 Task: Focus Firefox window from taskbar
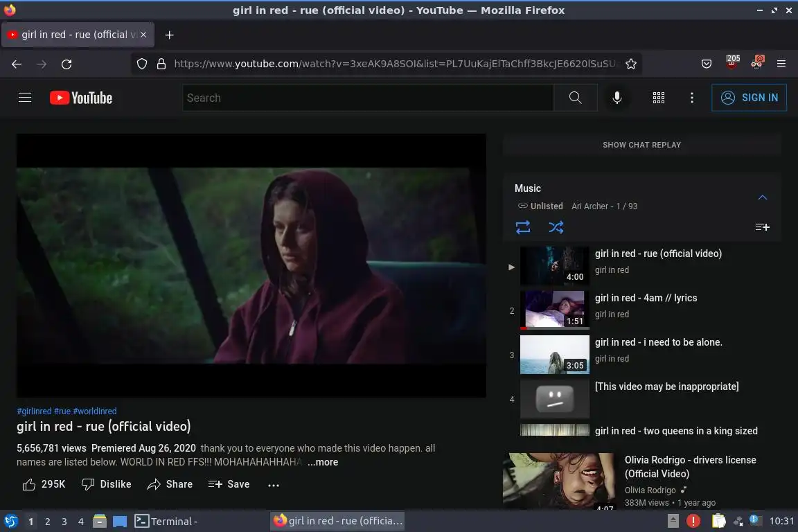point(337,521)
